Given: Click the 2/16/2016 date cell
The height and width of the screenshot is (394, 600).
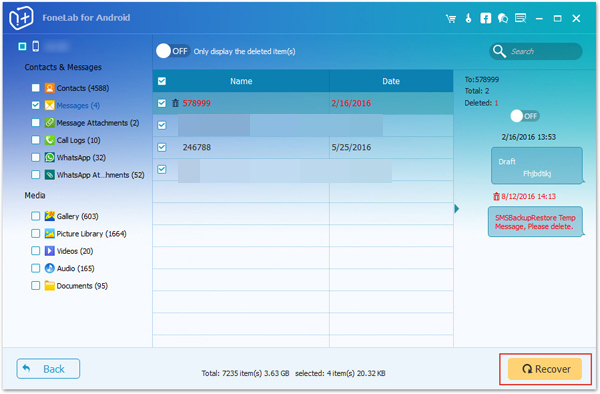Looking at the screenshot, I should (x=351, y=103).
